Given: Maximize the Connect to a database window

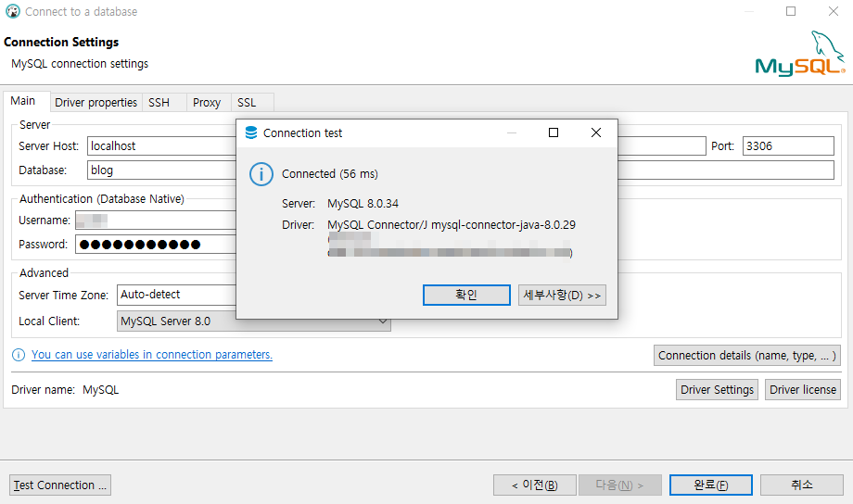Looking at the screenshot, I should [791, 11].
